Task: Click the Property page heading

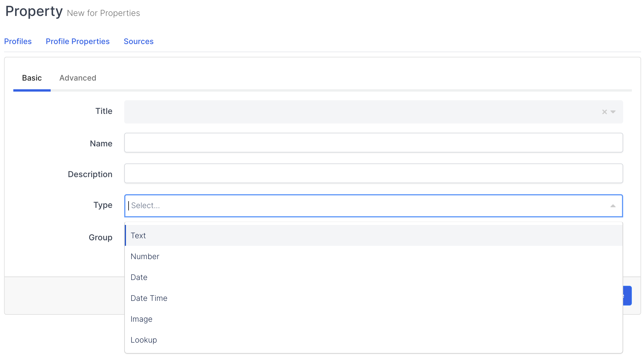Action: coord(34,12)
